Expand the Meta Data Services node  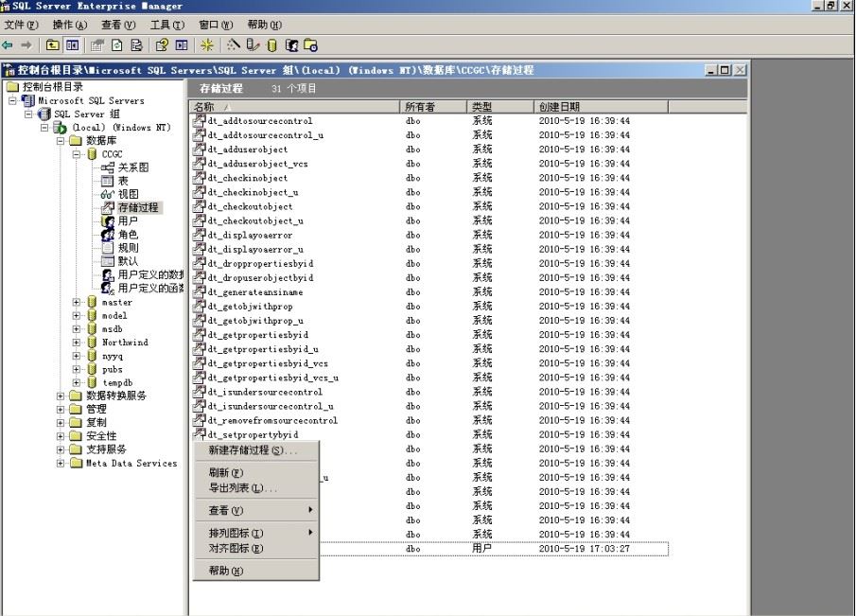coord(61,463)
